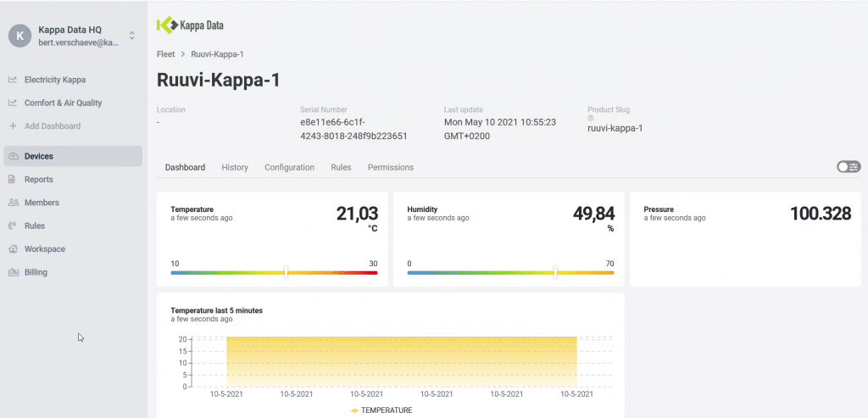The image size is (868, 418).
Task: Go back to Fleet breadcrumb link
Action: [167, 54]
